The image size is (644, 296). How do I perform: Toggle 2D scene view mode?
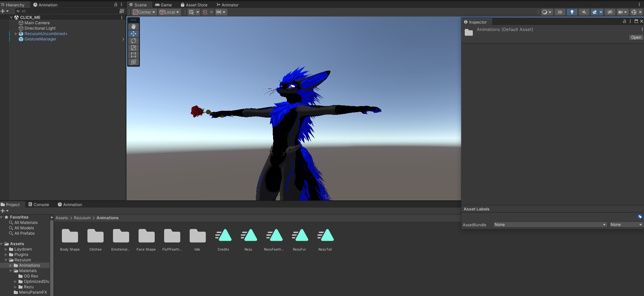click(x=560, y=12)
